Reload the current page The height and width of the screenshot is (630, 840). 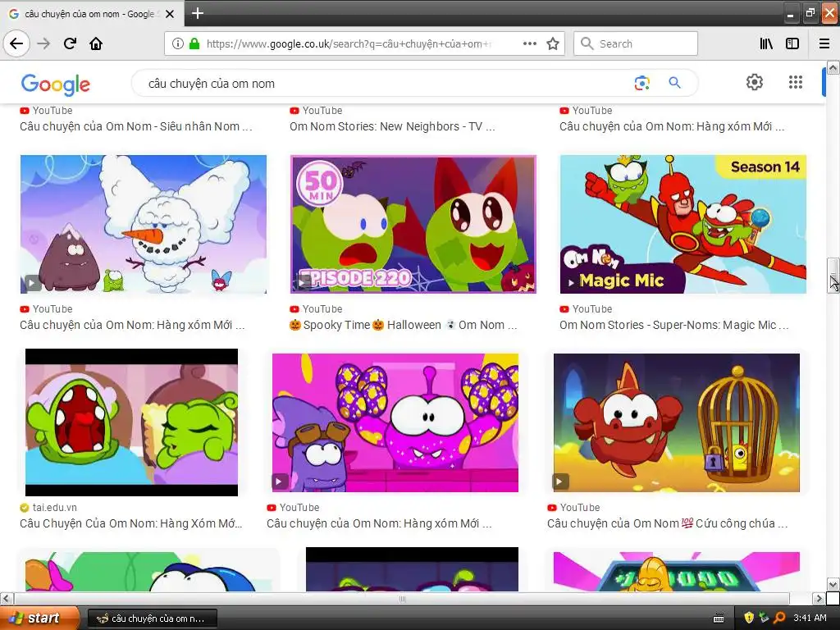tap(71, 43)
